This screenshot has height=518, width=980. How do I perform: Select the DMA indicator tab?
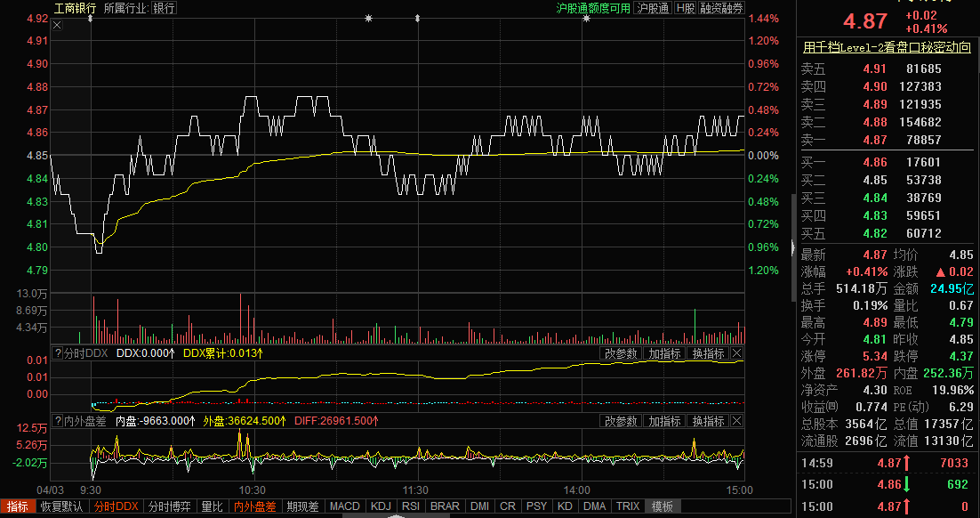point(594,506)
